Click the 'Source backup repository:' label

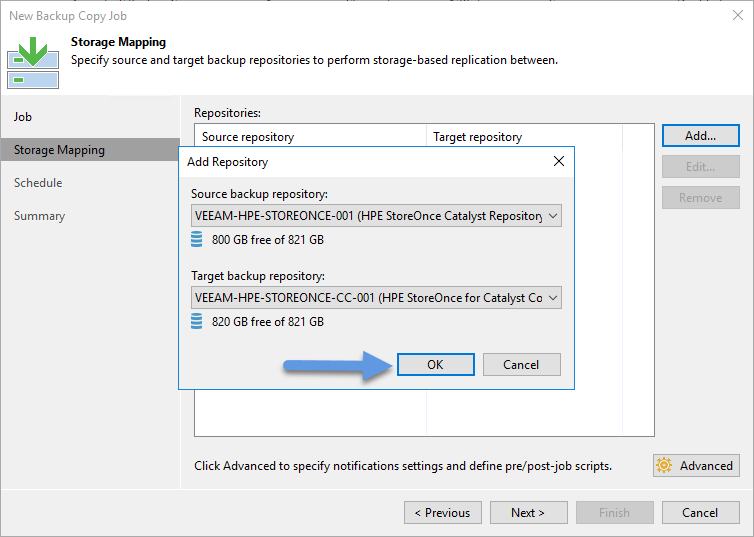click(259, 194)
